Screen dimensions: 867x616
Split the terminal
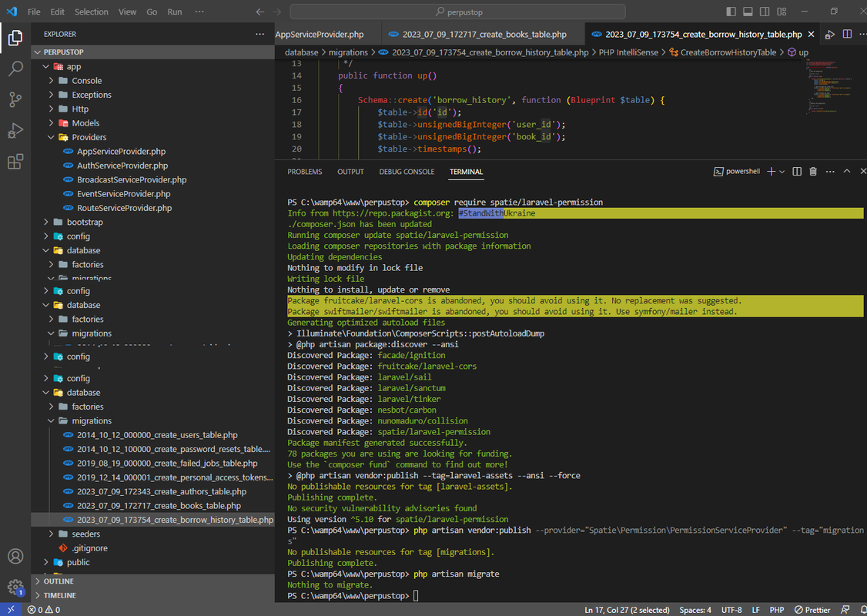[x=797, y=172]
